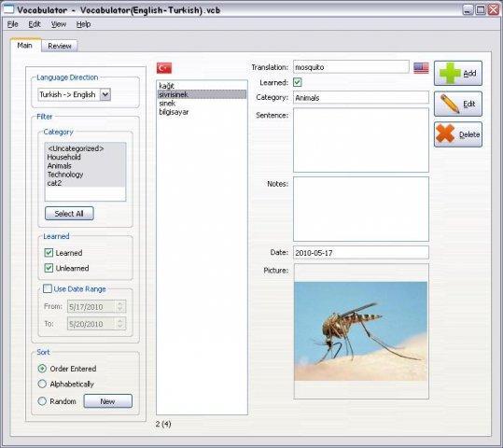Click the mosquito picture thumbnail

(x=360, y=331)
